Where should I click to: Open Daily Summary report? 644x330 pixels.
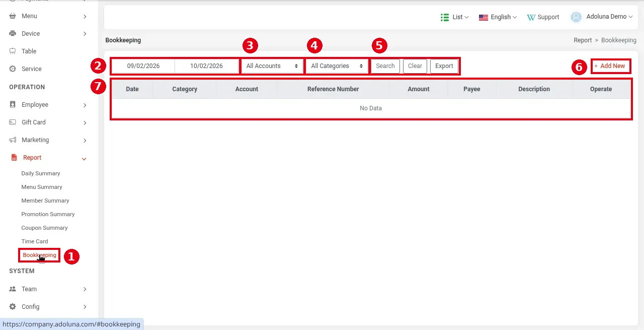(x=41, y=173)
